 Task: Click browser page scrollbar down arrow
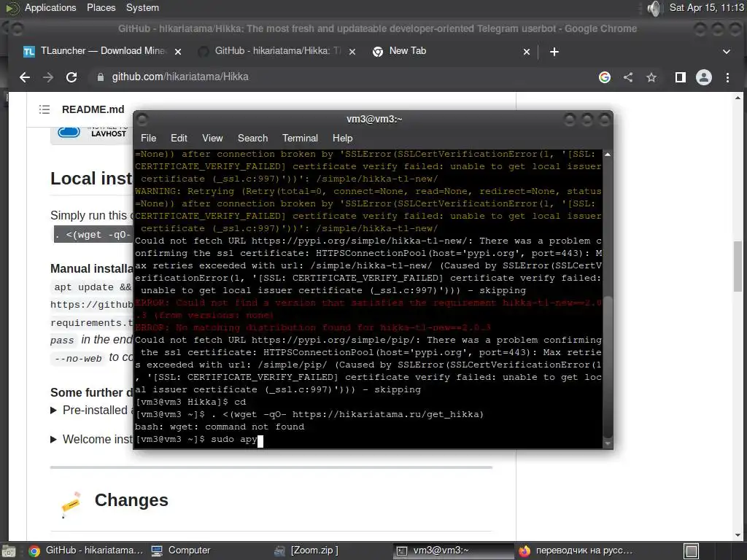tap(738, 536)
